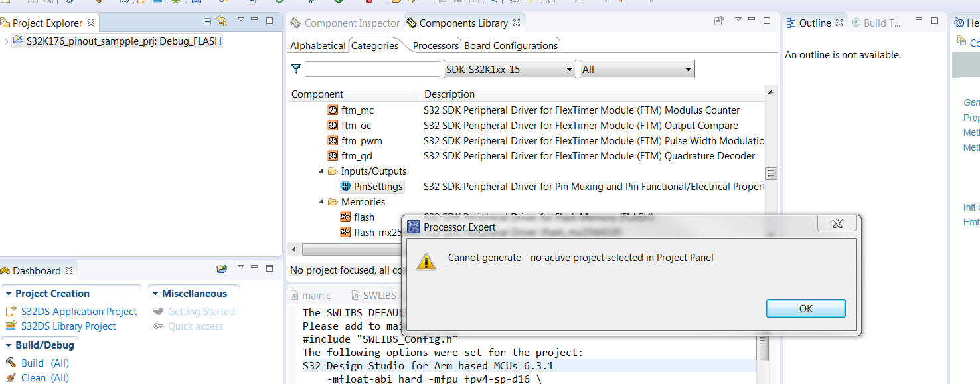Click the Collapse All icon in Project Explorer
This screenshot has width=980, height=384.
pos(207,21)
